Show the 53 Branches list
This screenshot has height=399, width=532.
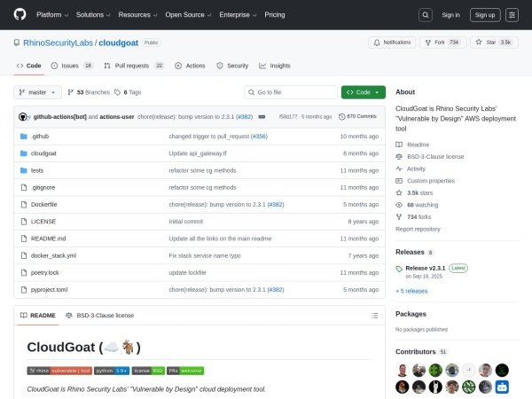89,92
